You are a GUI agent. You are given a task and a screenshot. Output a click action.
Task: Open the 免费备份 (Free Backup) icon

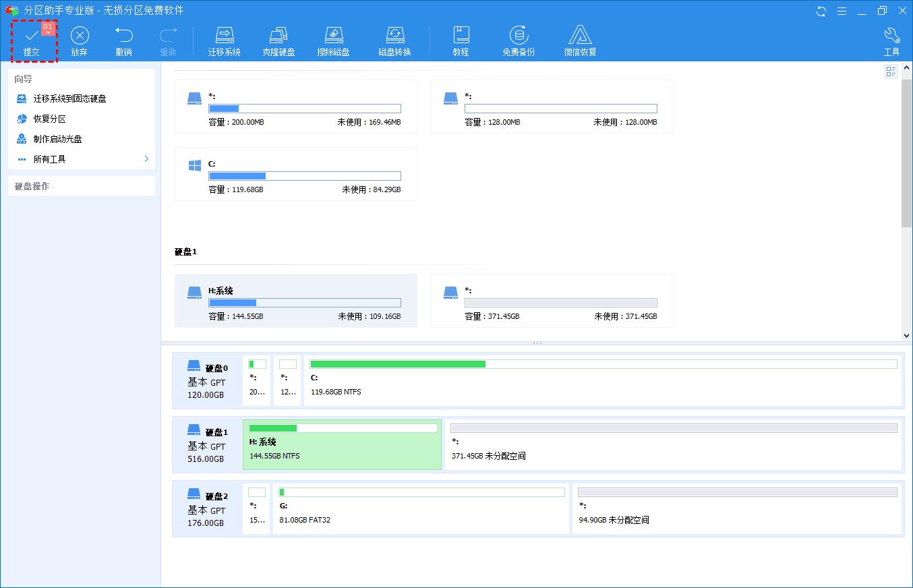519,36
